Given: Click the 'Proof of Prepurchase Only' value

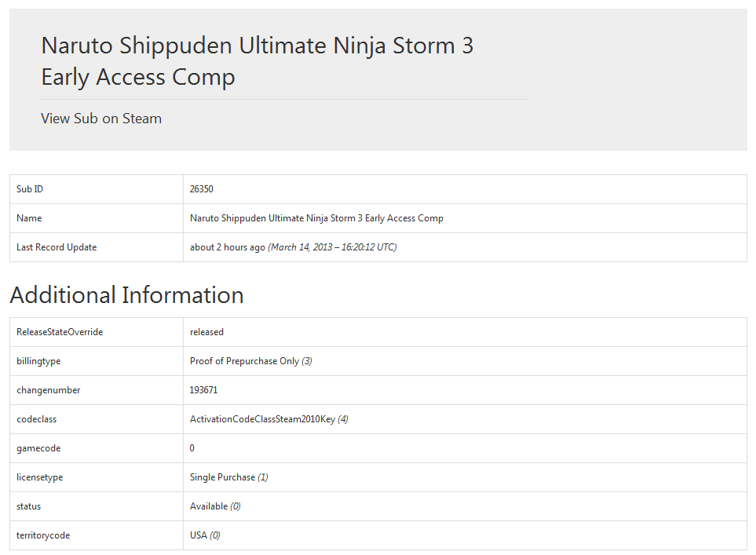Looking at the screenshot, I should (244, 361).
